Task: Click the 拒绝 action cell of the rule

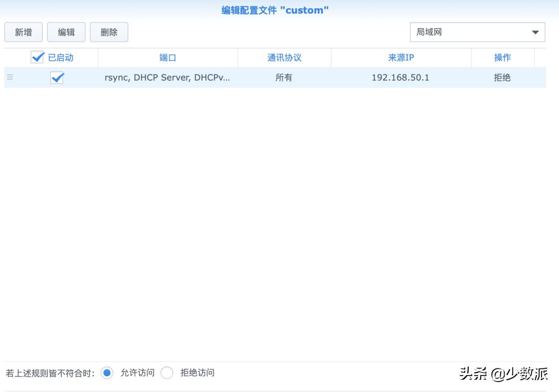Action: point(503,77)
